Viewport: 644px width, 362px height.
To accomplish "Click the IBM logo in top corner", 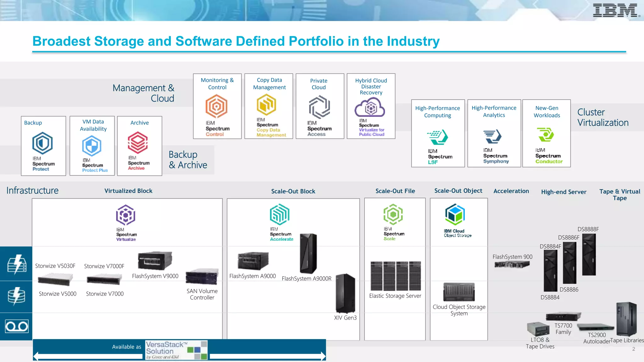I will (616, 10).
